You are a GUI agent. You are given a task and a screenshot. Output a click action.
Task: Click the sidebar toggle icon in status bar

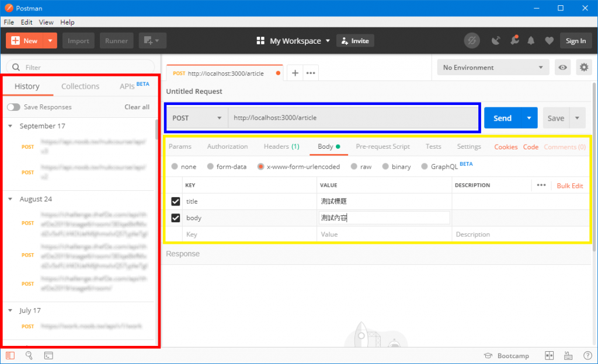[11, 356]
